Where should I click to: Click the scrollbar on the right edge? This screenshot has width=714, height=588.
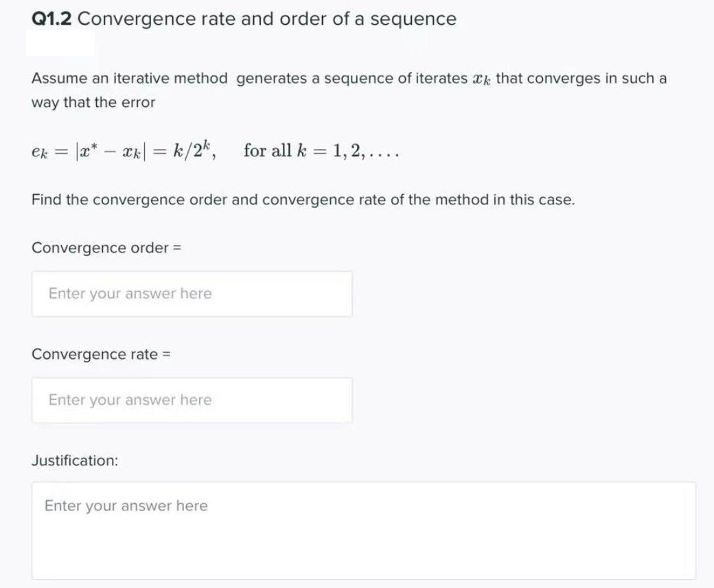(709, 294)
